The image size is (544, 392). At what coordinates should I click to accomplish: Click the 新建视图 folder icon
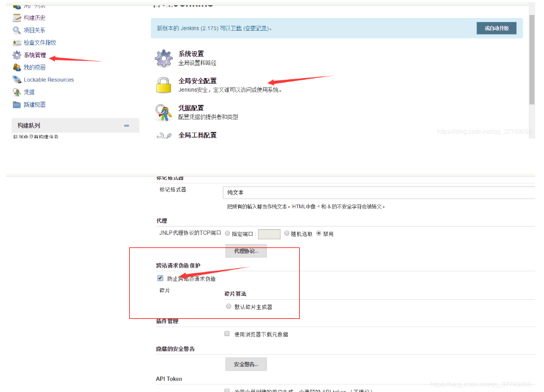17,104
